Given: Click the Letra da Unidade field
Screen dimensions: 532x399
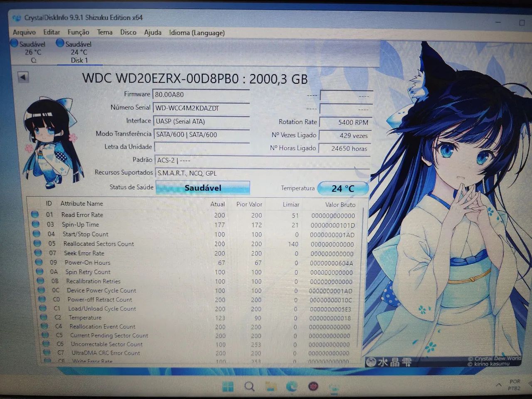Looking at the screenshot, I should (x=202, y=147).
